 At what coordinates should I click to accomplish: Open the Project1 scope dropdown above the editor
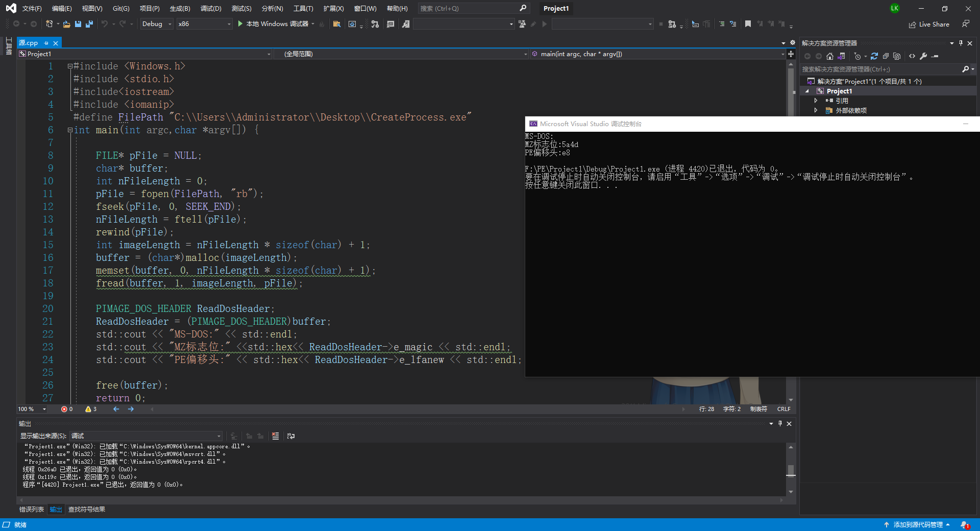145,54
